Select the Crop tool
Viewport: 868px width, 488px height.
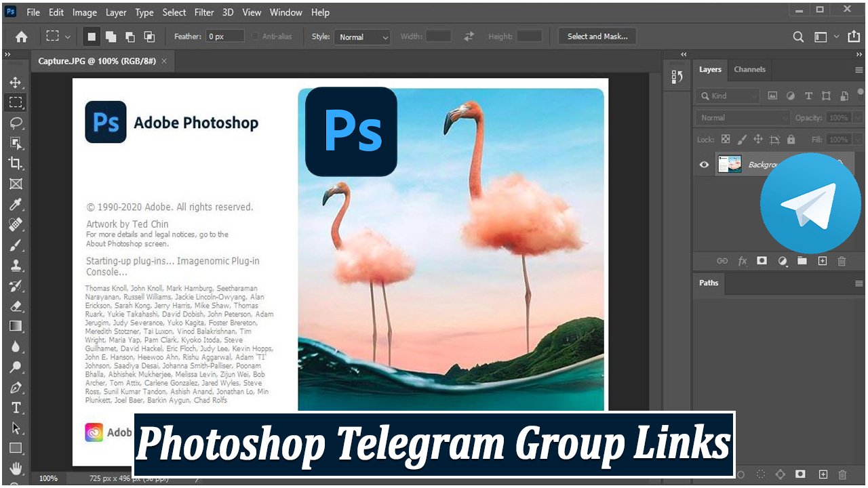[15, 163]
